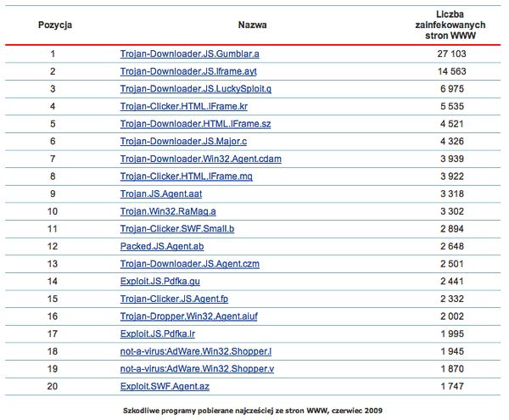Screen dimensions: 509x420
Task: Follow the Trojan.Win32.RaMag.a link
Action: tap(168, 211)
